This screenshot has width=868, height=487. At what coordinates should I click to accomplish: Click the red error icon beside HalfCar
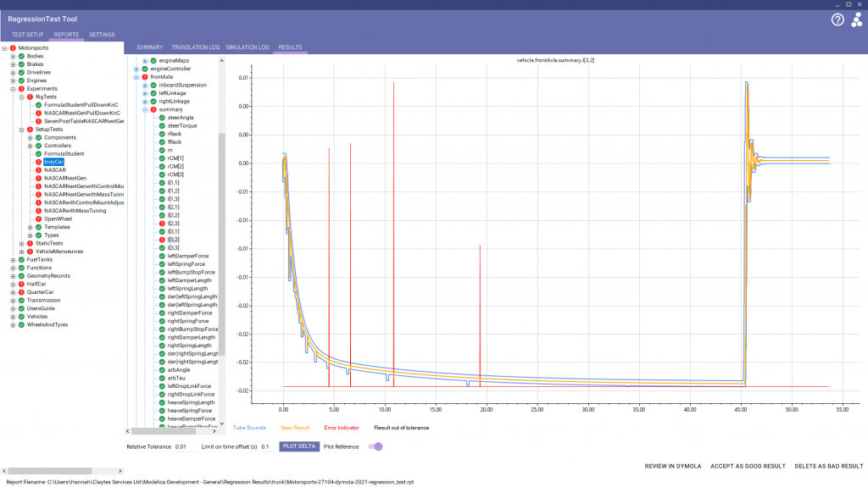pyautogui.click(x=21, y=284)
